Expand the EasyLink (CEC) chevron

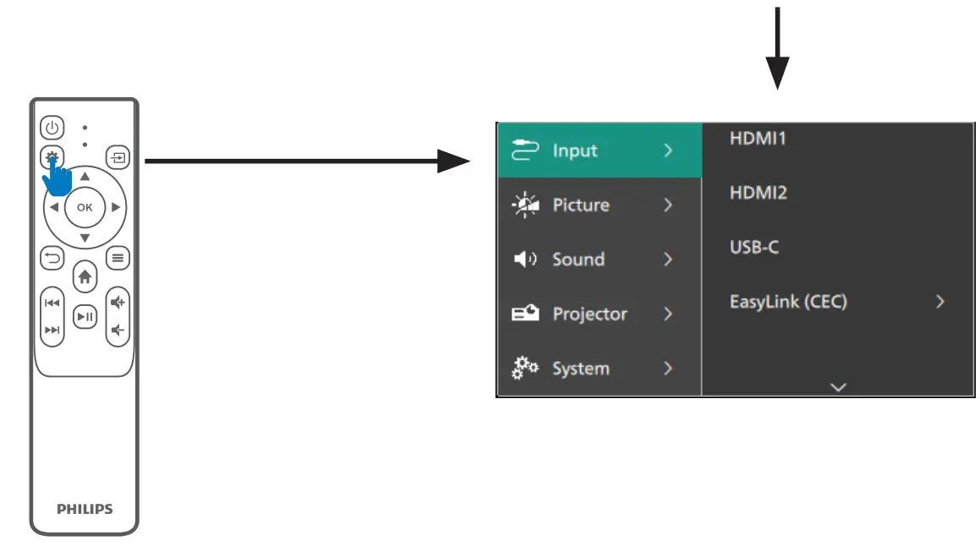pos(939,302)
